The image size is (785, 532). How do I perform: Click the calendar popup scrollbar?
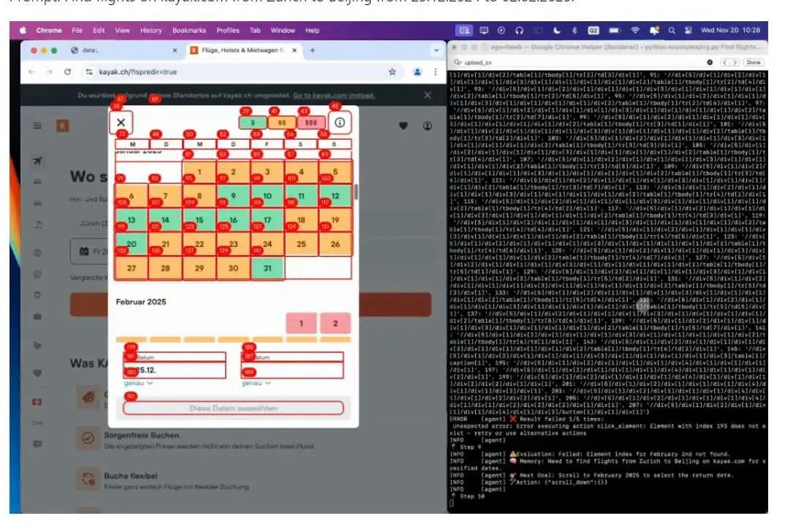[x=356, y=191]
